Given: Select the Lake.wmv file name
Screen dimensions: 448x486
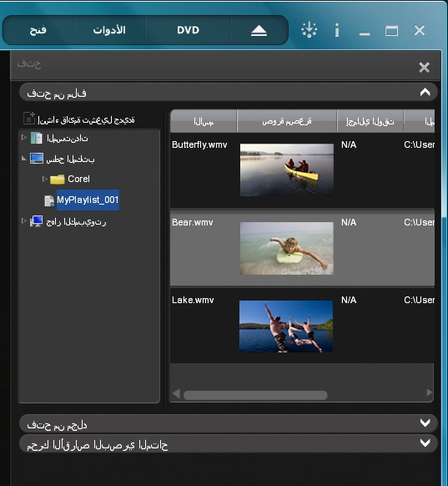Looking at the screenshot, I should click(x=193, y=300).
